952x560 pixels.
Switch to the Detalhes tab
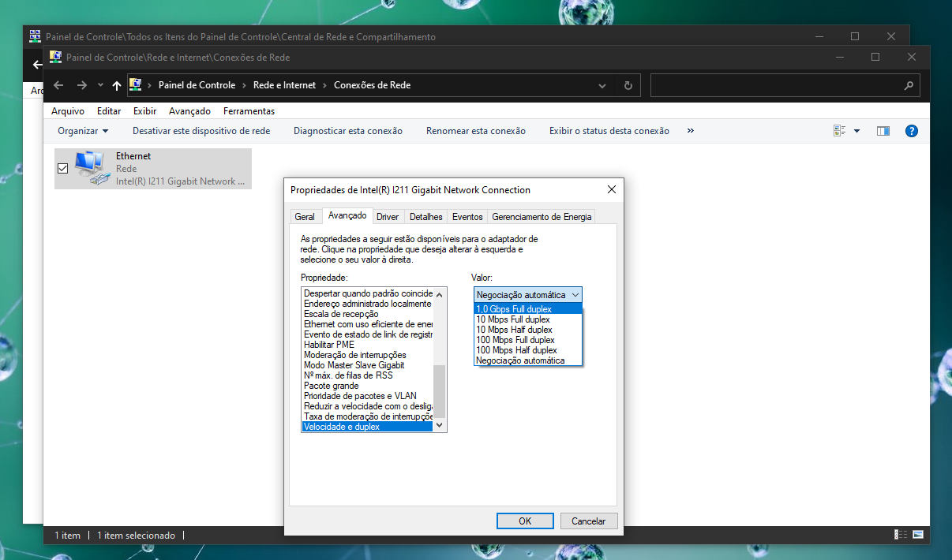[x=426, y=217]
